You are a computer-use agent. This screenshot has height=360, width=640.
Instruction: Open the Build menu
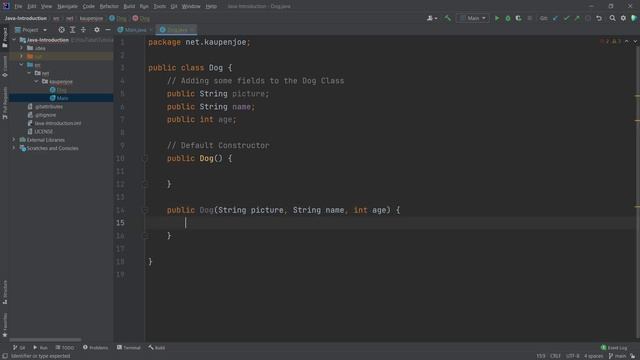(x=129, y=6)
